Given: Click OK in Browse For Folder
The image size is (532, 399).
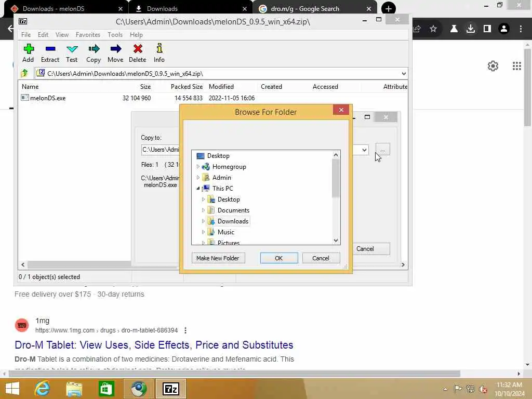Looking at the screenshot, I should [x=279, y=258].
